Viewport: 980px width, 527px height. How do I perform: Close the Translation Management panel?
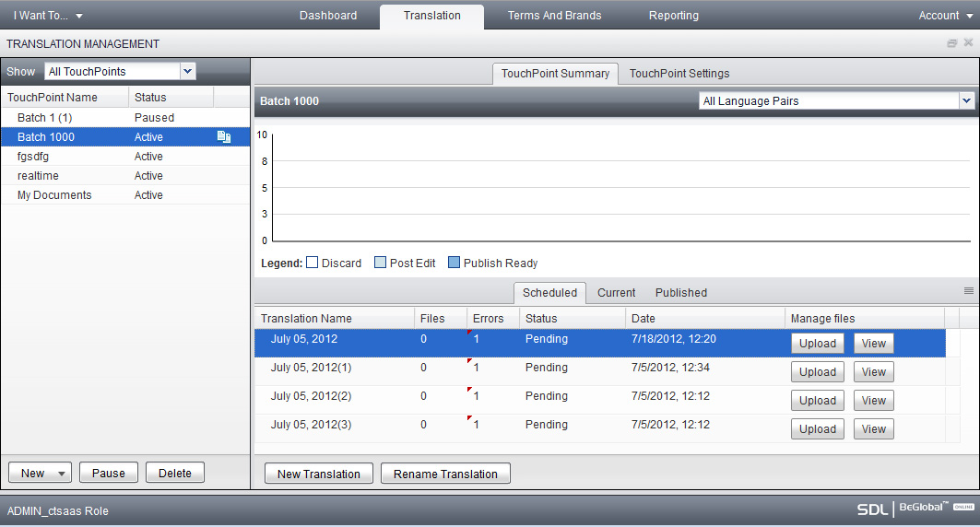pyautogui.click(x=968, y=43)
